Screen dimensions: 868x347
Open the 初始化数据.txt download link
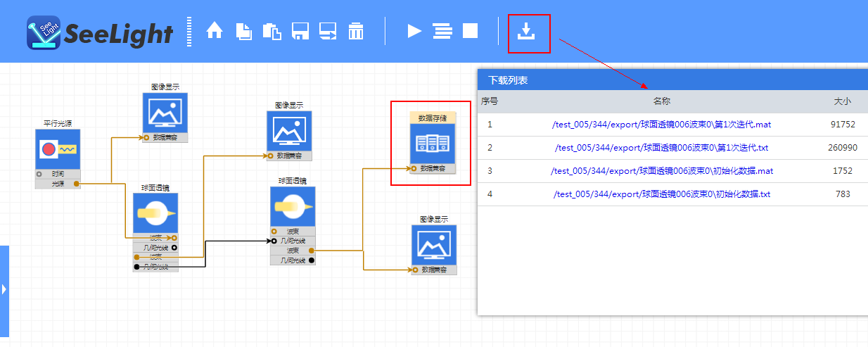click(661, 194)
